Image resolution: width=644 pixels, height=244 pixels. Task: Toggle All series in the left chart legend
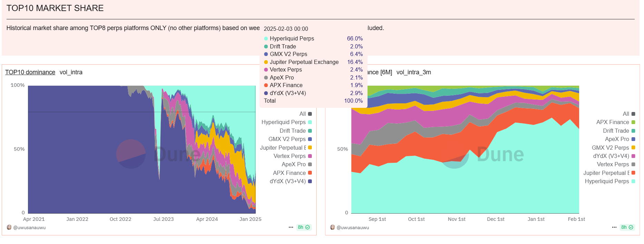pyautogui.click(x=303, y=114)
